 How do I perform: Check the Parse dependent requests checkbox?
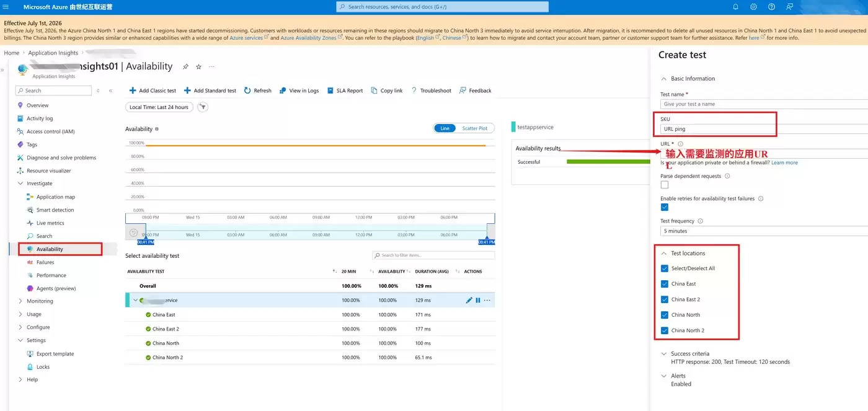(x=665, y=185)
